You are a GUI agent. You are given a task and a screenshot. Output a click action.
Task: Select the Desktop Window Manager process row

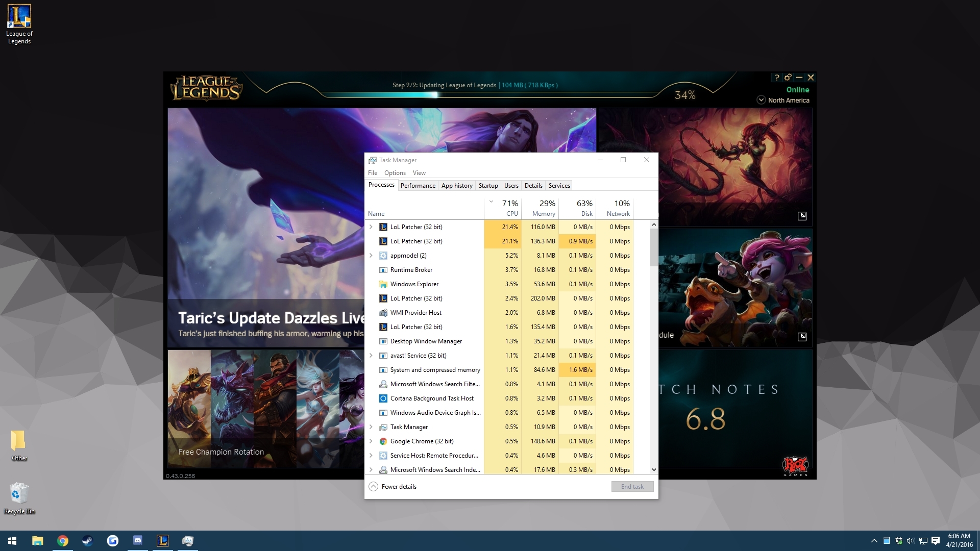[x=507, y=341]
